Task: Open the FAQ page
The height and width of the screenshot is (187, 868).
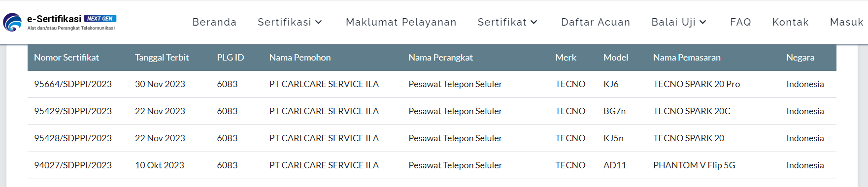Action: pos(740,22)
